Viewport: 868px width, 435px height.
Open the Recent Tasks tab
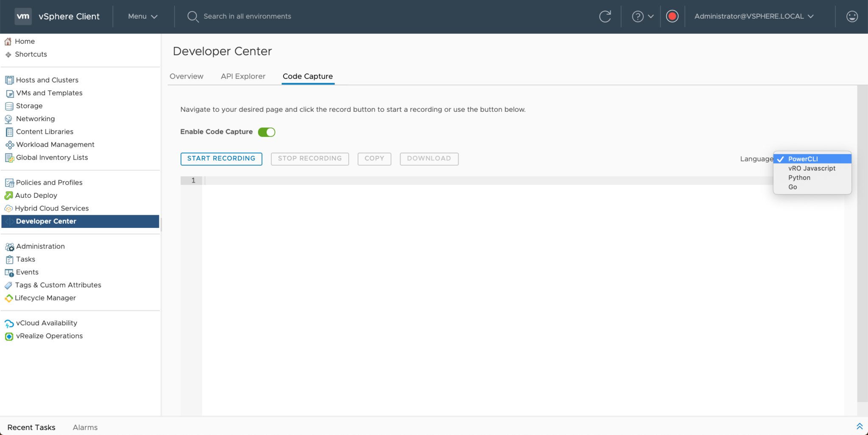31,427
